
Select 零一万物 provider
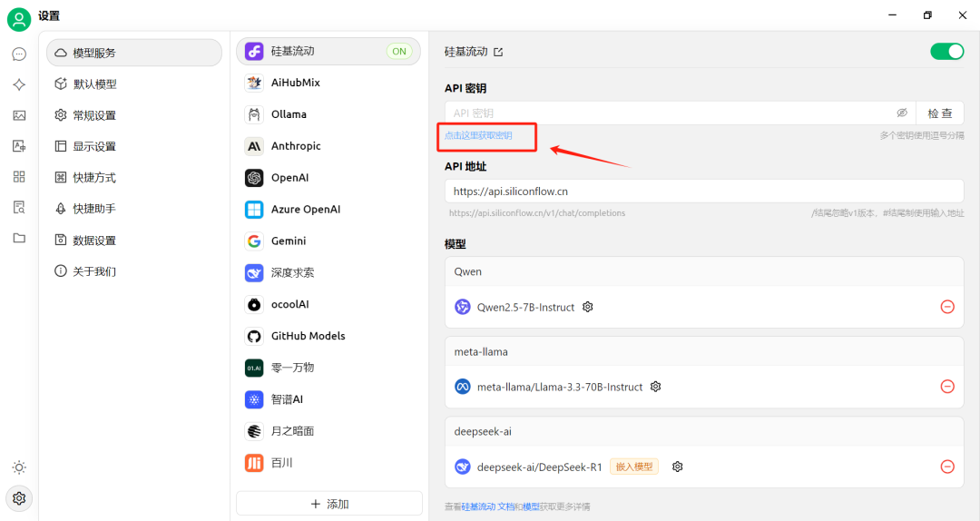click(328, 368)
